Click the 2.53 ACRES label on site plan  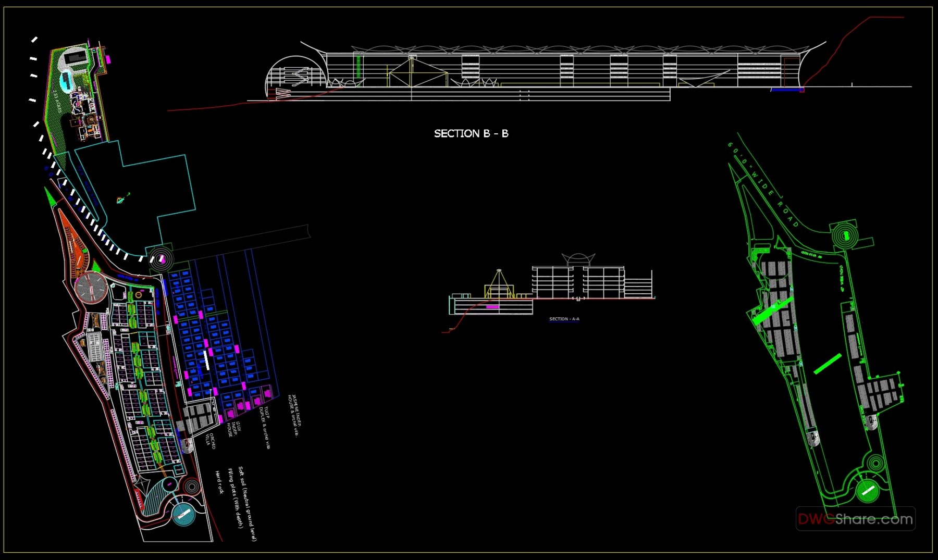coord(57,102)
